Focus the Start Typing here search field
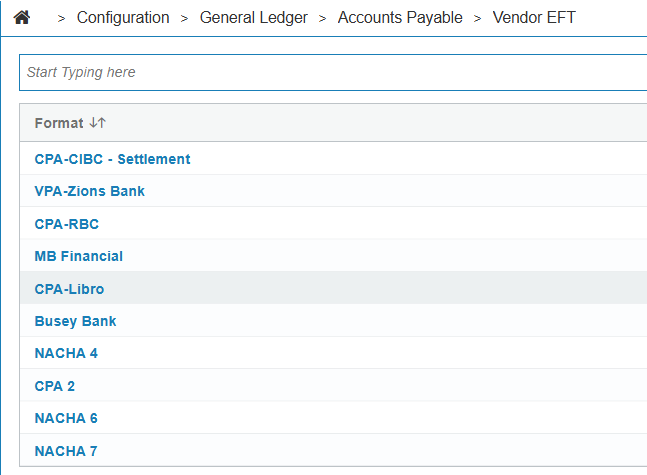This screenshot has width=647, height=475. pyautogui.click(x=333, y=72)
